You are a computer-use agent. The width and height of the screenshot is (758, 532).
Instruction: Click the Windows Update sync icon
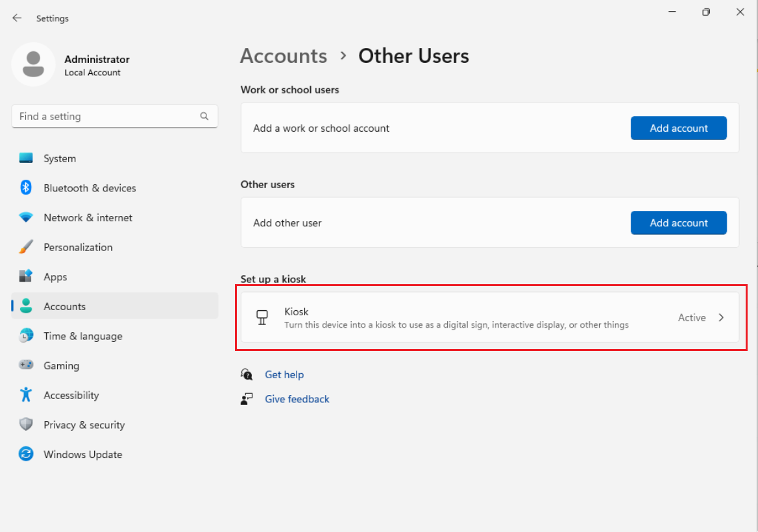[x=26, y=453]
